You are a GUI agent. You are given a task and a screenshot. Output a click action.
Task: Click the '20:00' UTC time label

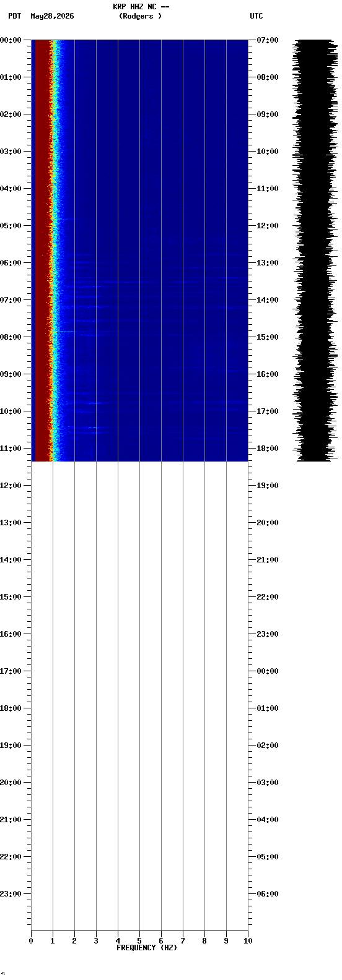(x=268, y=523)
